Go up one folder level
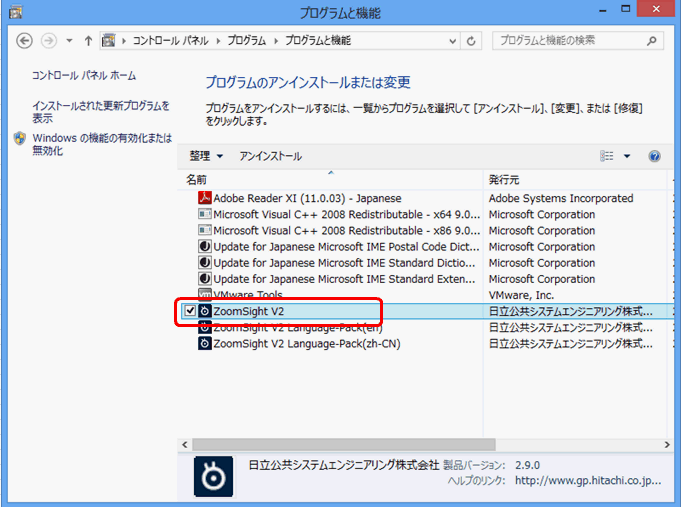The height and width of the screenshot is (507, 681). (88, 41)
